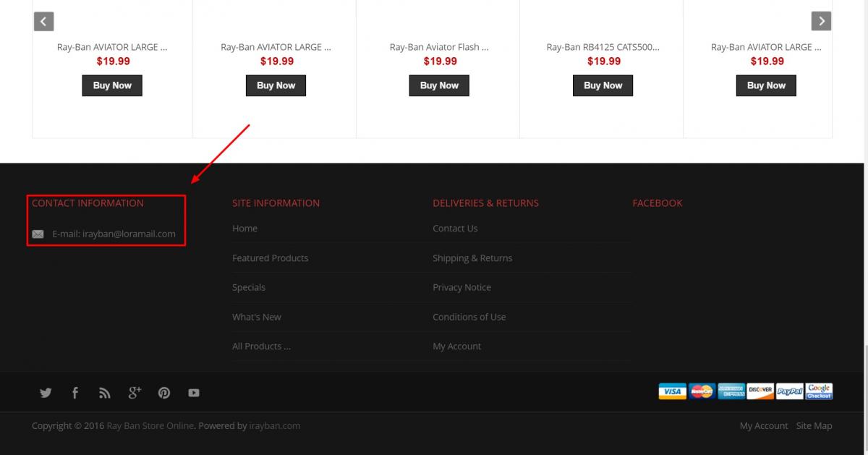Click the Discover payment badge
This screenshot has height=455, width=868.
pyautogui.click(x=760, y=391)
